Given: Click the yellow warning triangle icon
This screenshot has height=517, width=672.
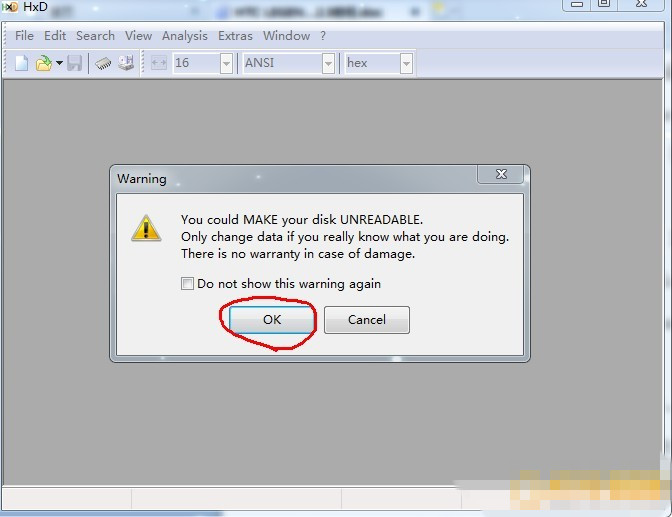Looking at the screenshot, I should click(x=146, y=228).
